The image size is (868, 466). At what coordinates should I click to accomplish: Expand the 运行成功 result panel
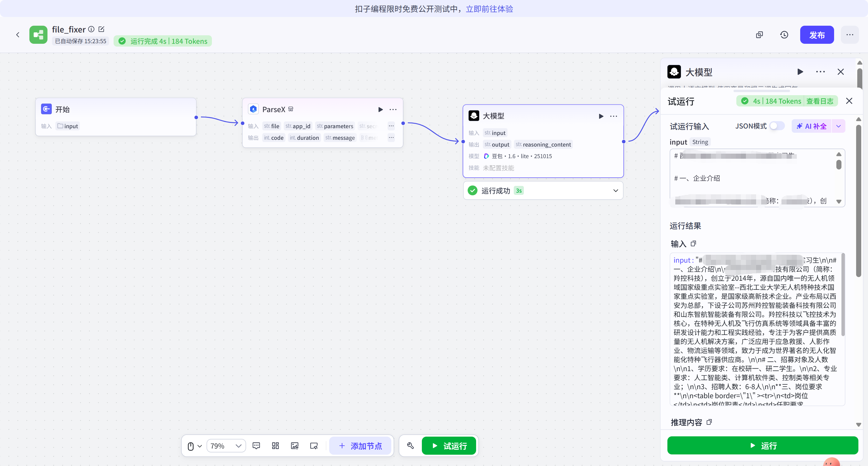[615, 191]
